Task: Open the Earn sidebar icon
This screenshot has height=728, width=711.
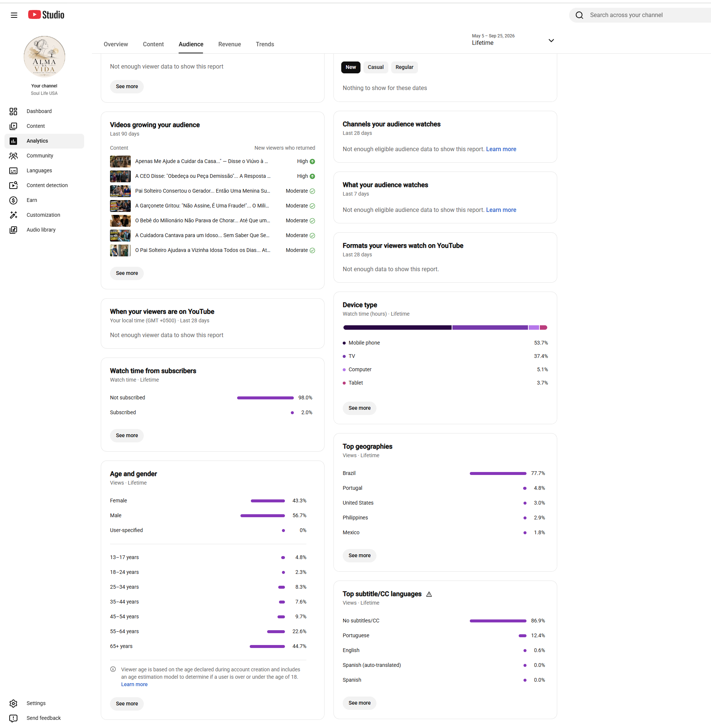Action: click(13, 200)
